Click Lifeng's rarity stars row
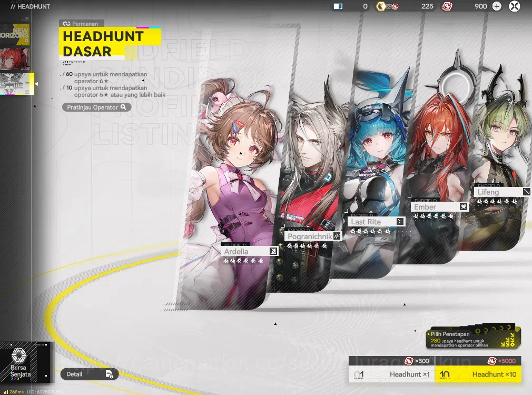Screen dimensions: 532x395 coord(497,201)
